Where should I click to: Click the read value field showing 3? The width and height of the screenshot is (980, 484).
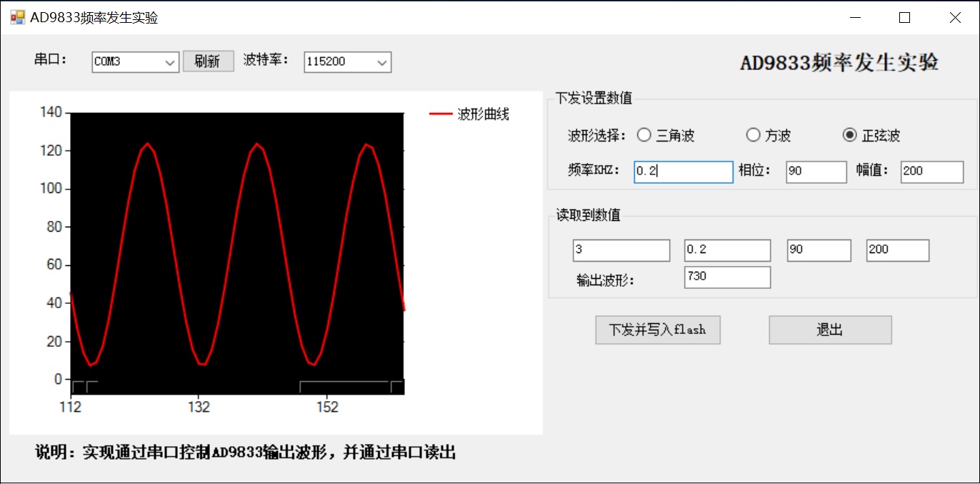621,250
